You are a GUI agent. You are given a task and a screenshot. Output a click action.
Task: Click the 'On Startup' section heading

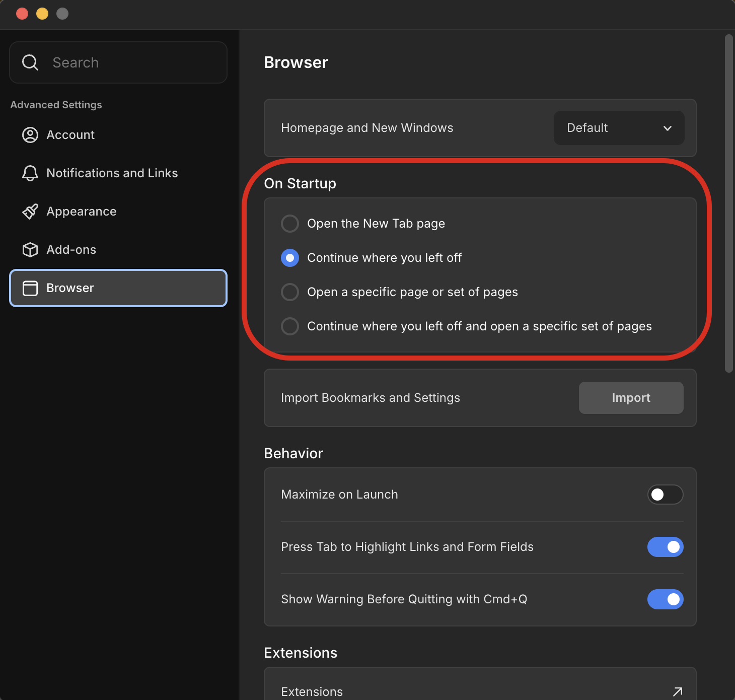[300, 183]
